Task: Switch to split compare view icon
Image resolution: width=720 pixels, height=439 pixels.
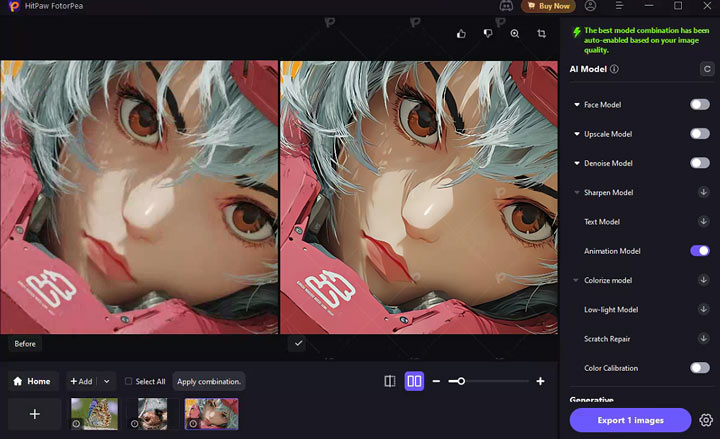Action: coord(390,381)
